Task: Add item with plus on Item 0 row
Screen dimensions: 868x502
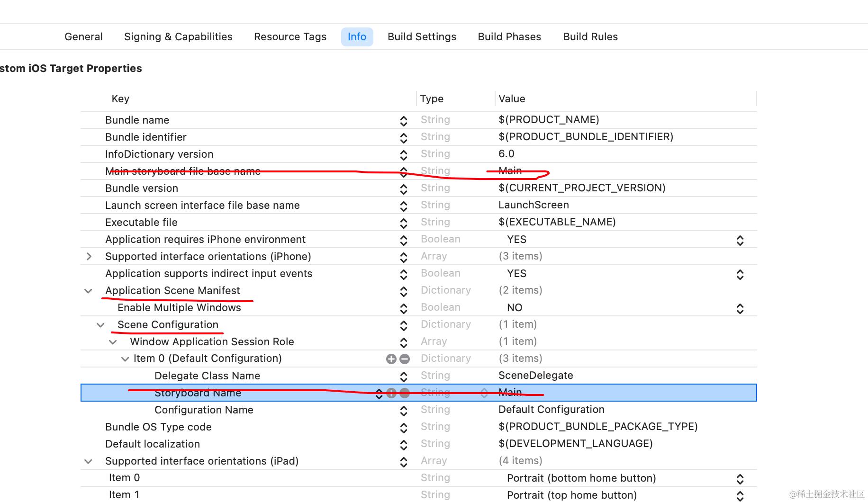Action: [x=391, y=359]
